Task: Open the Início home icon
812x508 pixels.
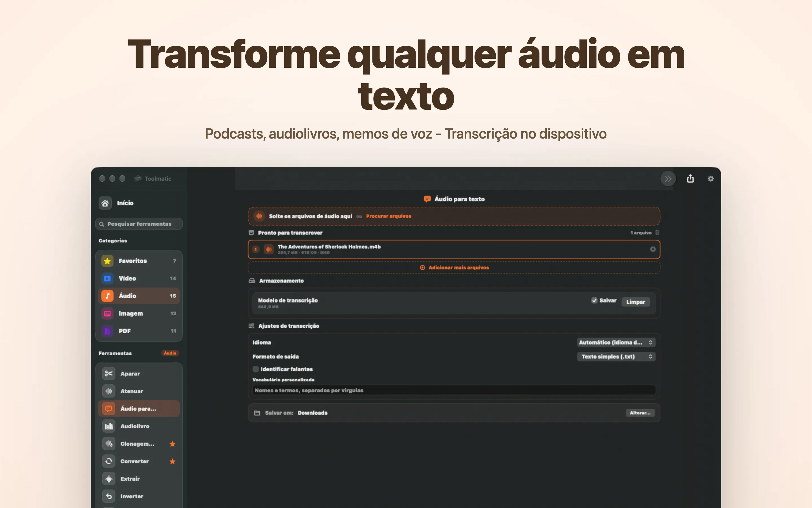Action: pyautogui.click(x=105, y=203)
